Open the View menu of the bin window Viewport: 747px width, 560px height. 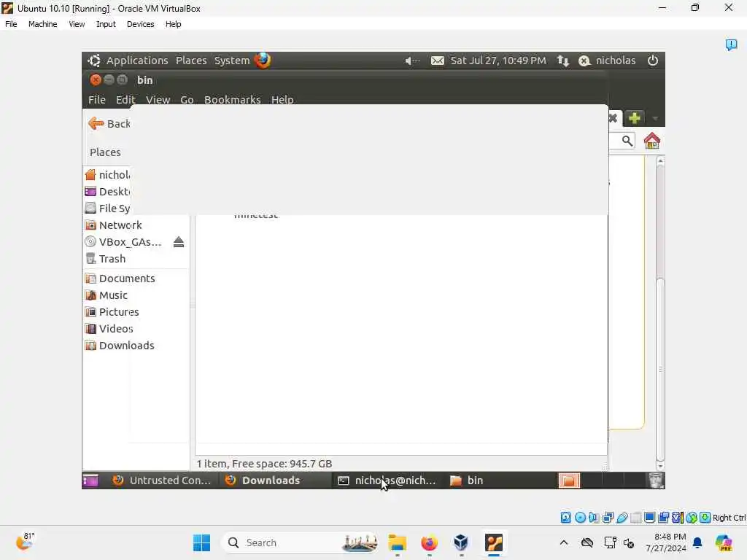point(158,99)
